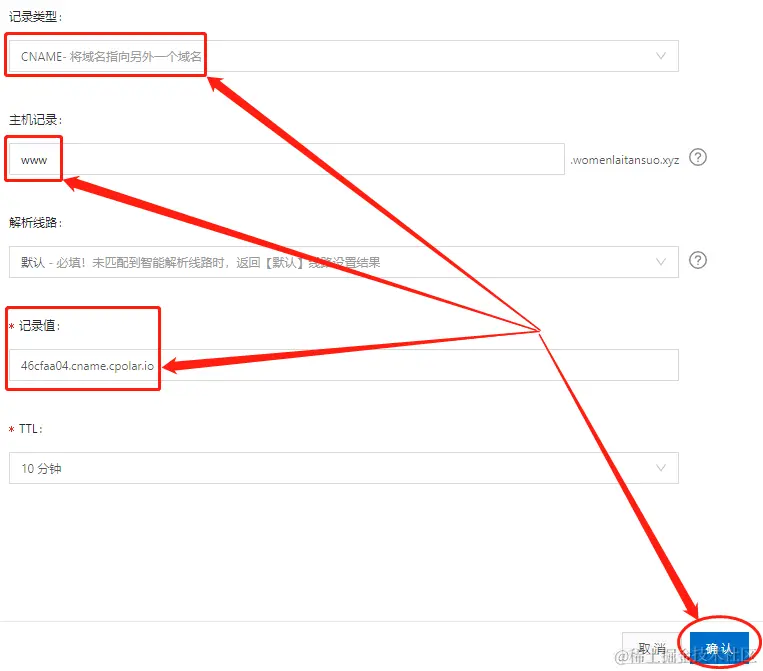Open the help icon beside the 解析线路 dropdown
The width and height of the screenshot is (763, 671).
[697, 260]
